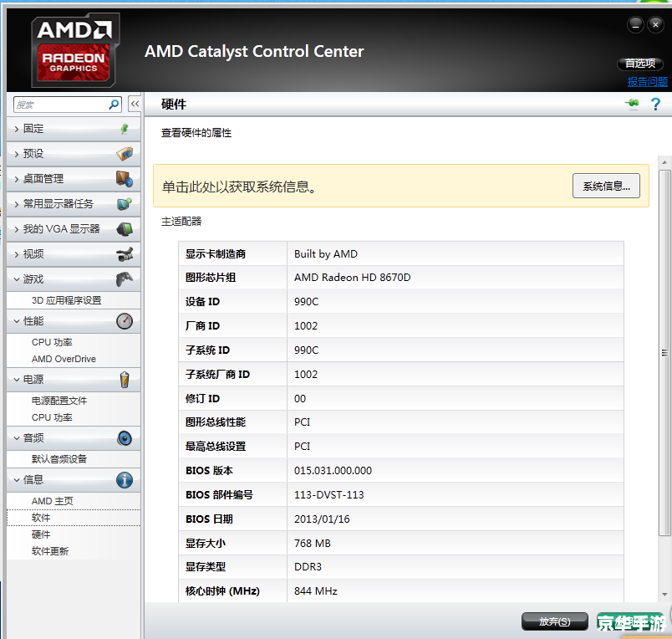Click the 预设 presets icon
This screenshot has width=672, height=639.
point(125,154)
